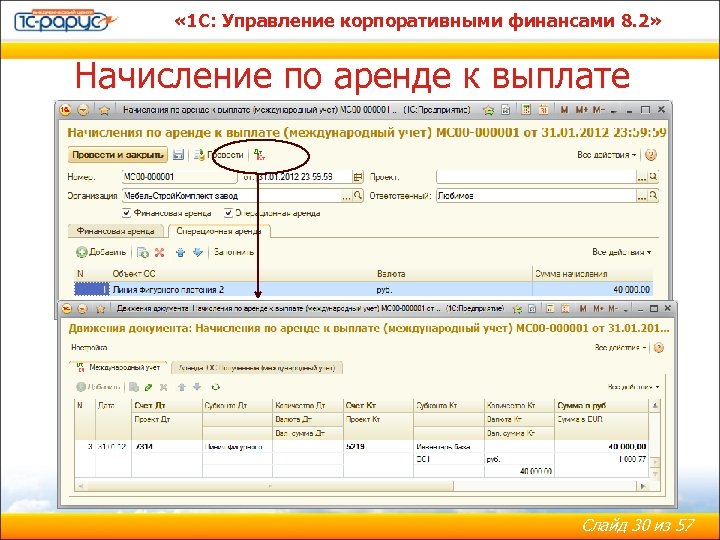This screenshot has height=540, width=720.
Task: Click the Организация field МебельСтройКомплект завод
Action: tap(232, 196)
